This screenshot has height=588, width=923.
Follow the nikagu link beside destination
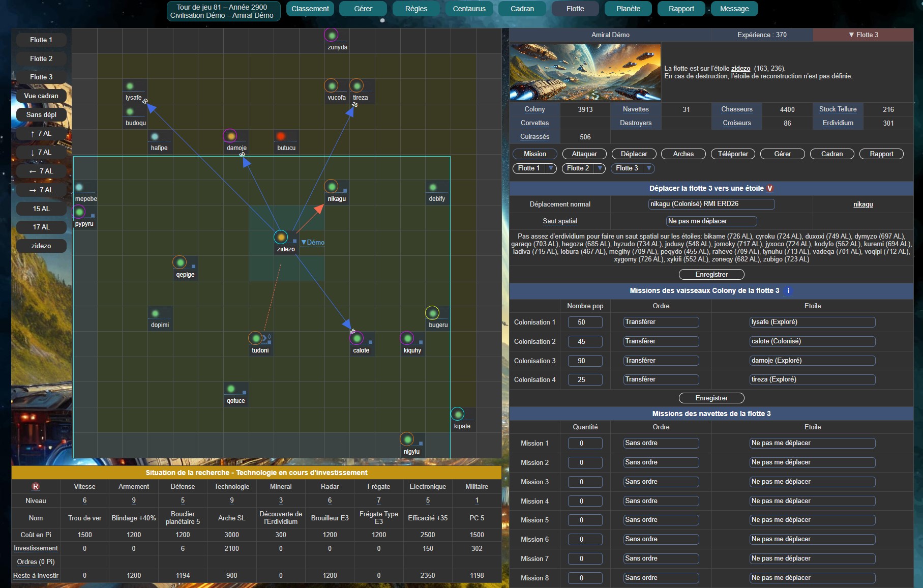[x=862, y=204]
